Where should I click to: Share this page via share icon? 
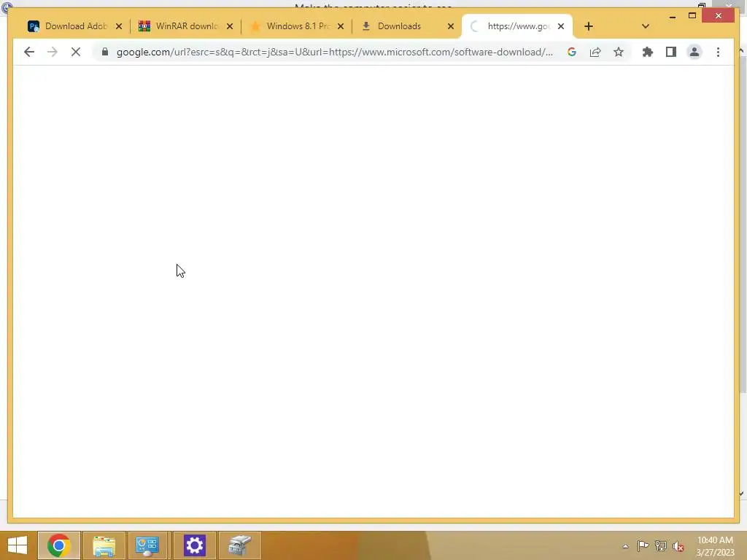pyautogui.click(x=595, y=52)
